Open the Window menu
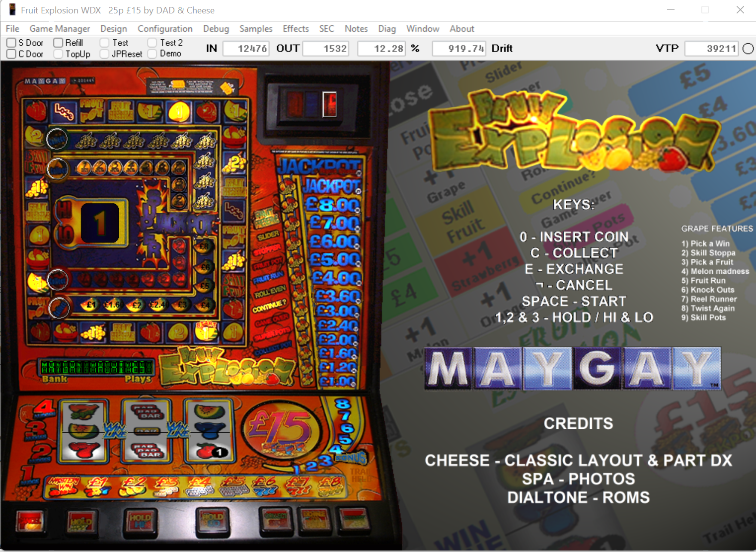The height and width of the screenshot is (552, 756). coord(423,28)
